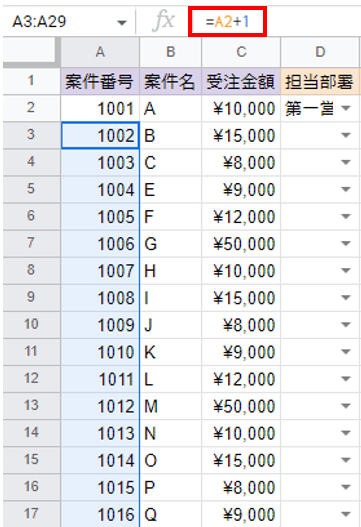Select the cell with project name M
Screen dimensions: 361x527
[171, 406]
